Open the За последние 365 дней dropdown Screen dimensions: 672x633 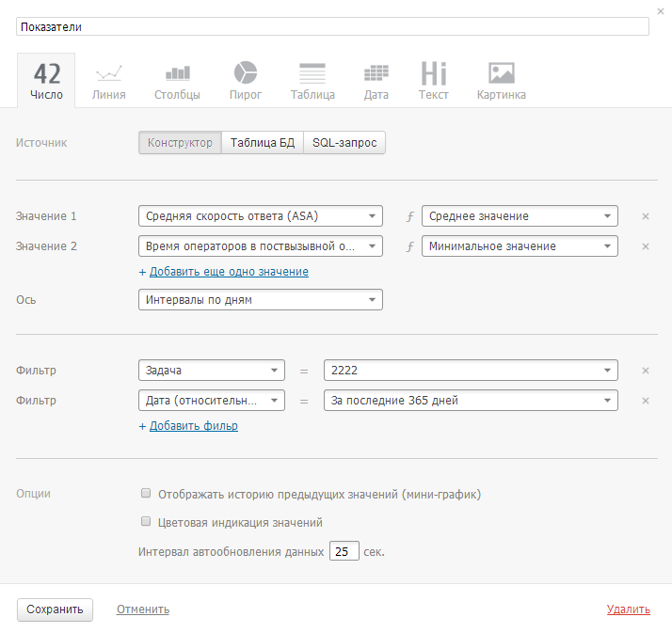470,401
